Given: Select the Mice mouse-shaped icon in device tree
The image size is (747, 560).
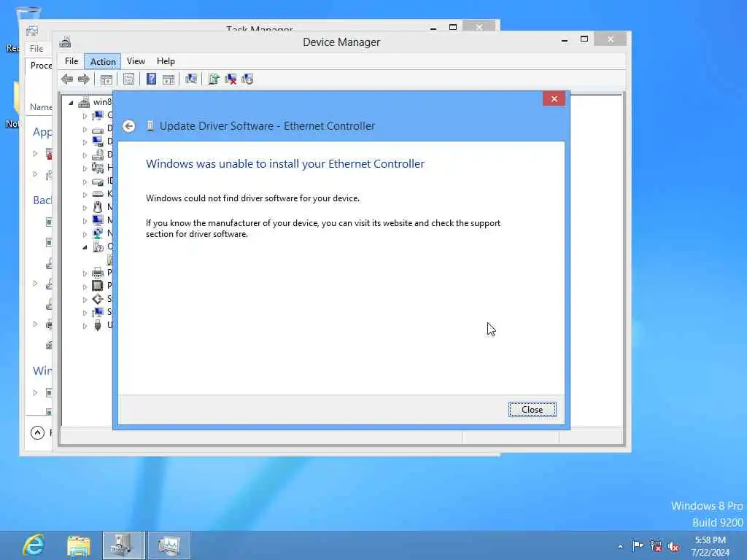Looking at the screenshot, I should tap(98, 207).
